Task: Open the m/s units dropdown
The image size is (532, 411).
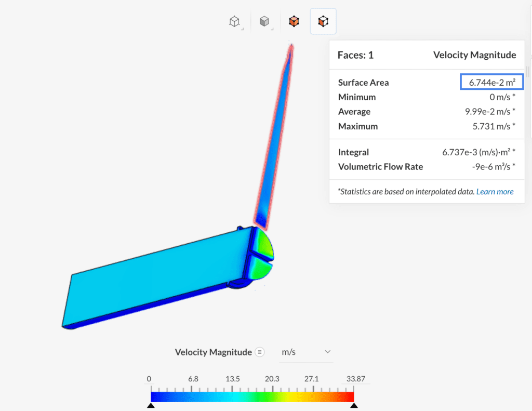Action: [307, 352]
